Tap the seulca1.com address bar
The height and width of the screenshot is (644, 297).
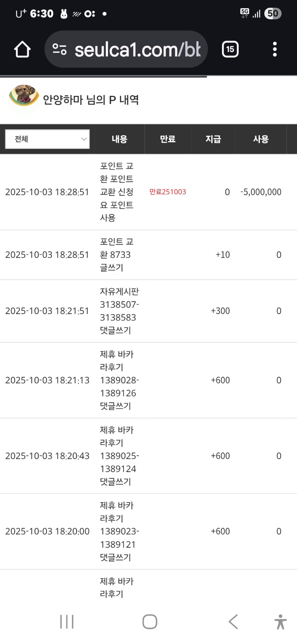pos(137,49)
